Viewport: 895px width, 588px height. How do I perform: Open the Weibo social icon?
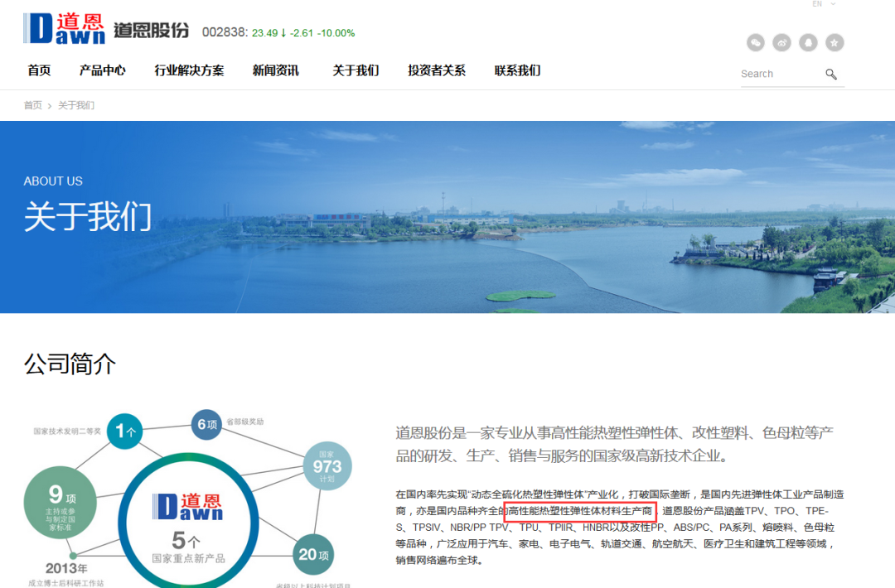pyautogui.click(x=782, y=42)
